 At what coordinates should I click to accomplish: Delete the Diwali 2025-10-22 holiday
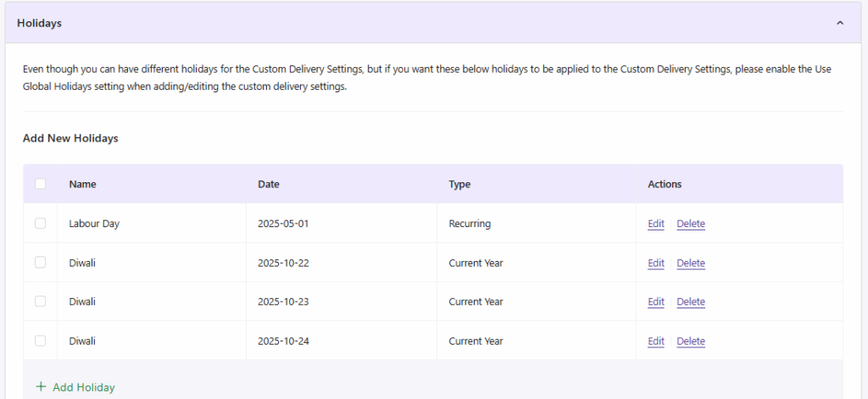point(691,263)
